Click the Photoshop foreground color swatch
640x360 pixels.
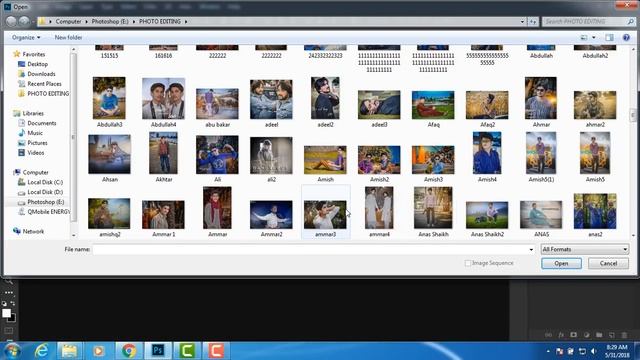(6, 313)
